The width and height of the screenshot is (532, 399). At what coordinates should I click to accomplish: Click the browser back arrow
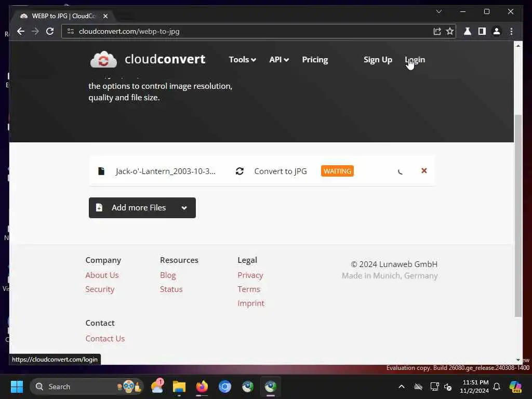[x=21, y=31]
